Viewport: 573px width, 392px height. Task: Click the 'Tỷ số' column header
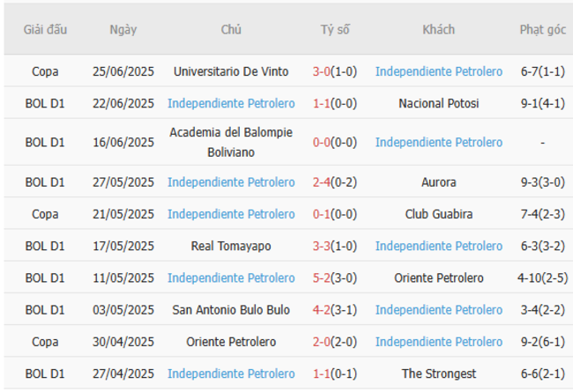point(335,29)
